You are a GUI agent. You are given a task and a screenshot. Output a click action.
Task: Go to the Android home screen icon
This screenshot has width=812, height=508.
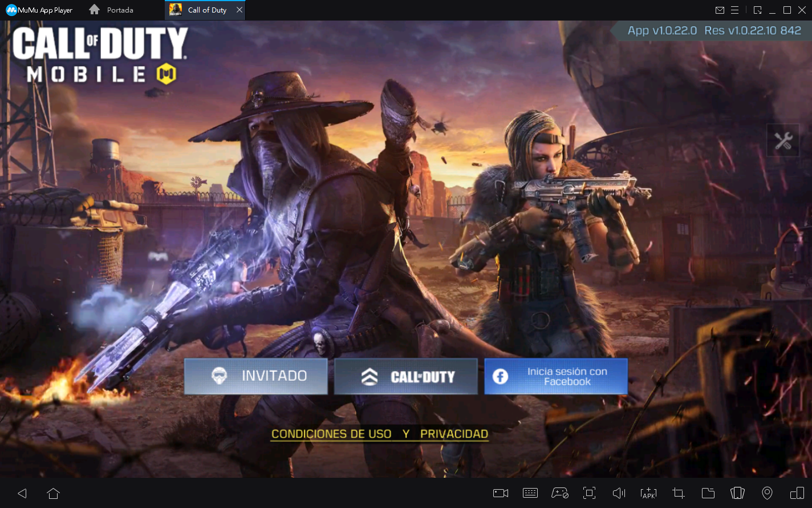54,493
